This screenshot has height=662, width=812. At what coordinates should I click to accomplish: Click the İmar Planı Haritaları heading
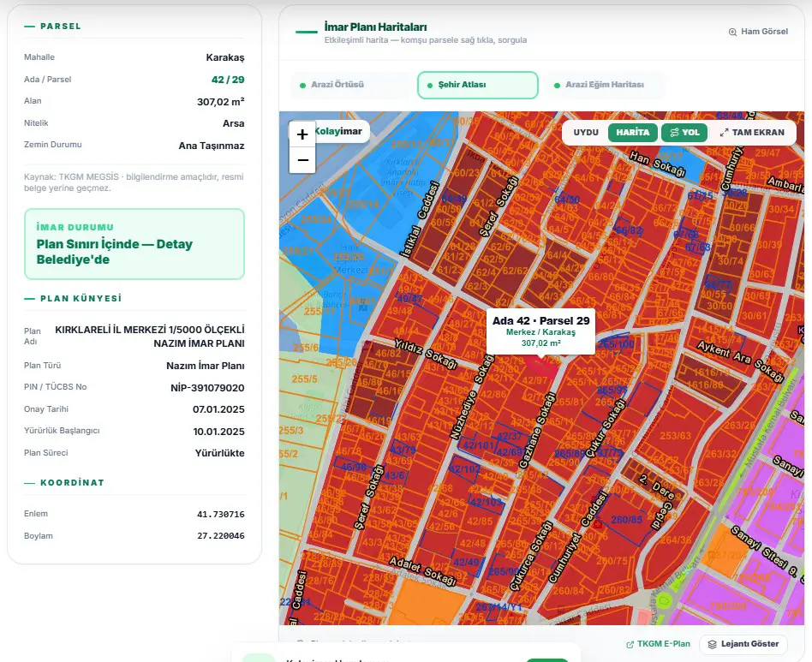[x=375, y=27]
